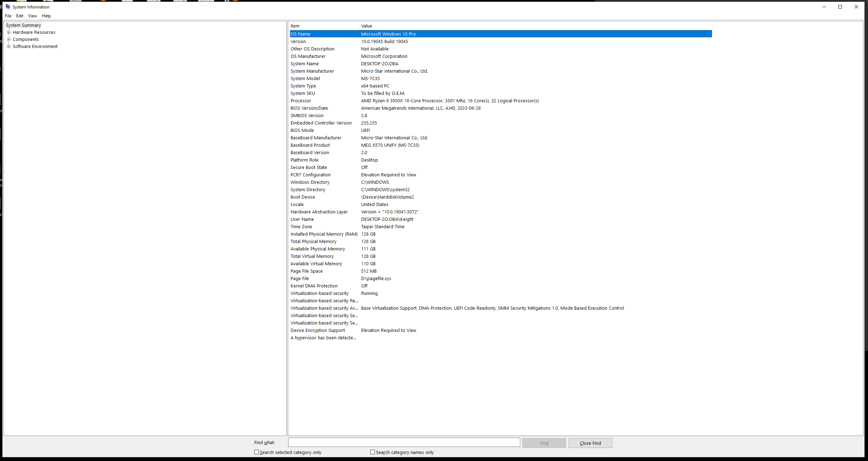Select the Available Virtual Memory row

pyautogui.click(x=500, y=264)
